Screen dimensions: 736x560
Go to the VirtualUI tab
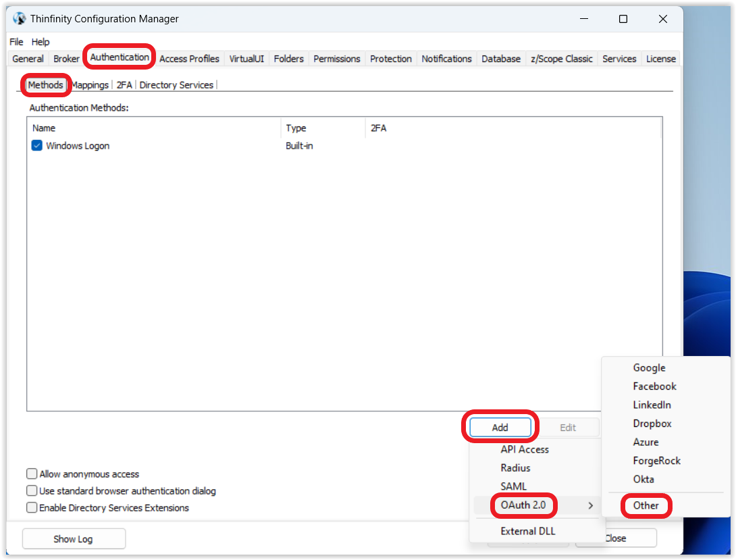pos(246,59)
